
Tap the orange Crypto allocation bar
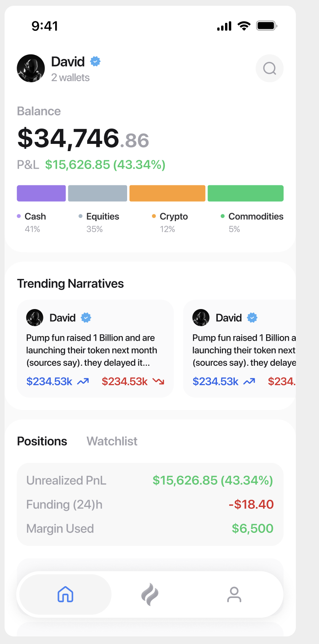pos(167,193)
